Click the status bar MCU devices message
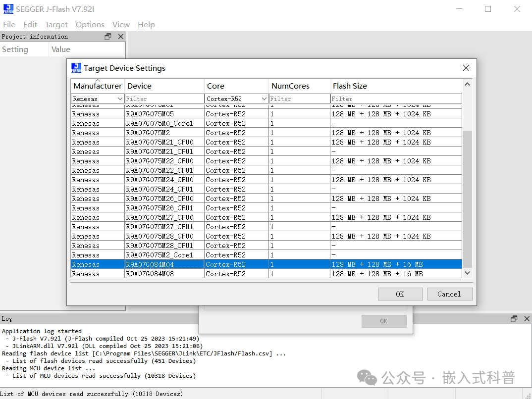Screen dimensions: 532x399 click(x=92, y=394)
